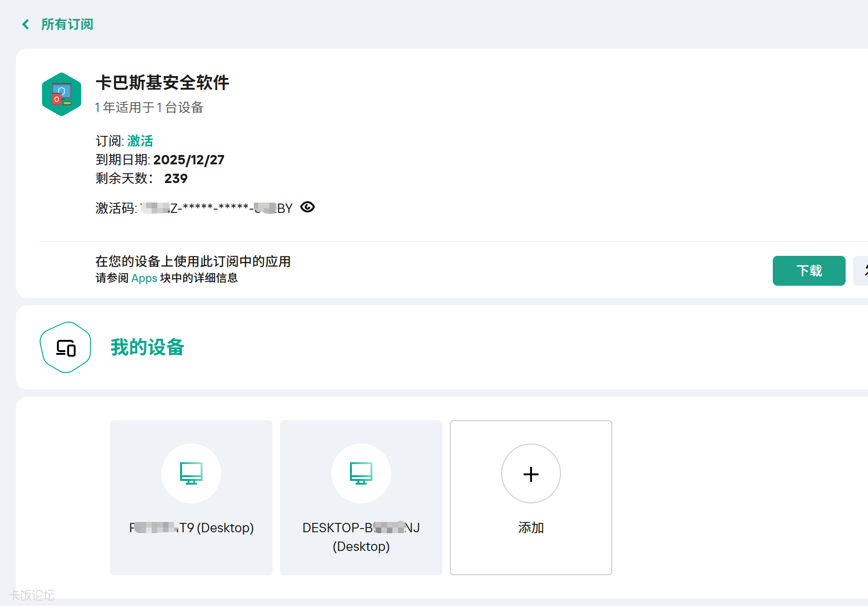
Task: Click the green 下载 button
Action: (x=809, y=271)
